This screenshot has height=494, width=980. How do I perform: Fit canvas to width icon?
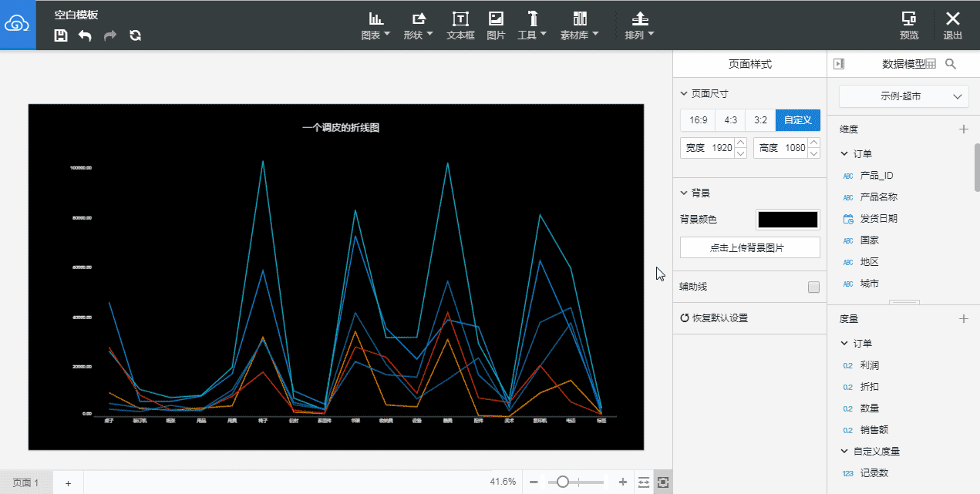point(644,482)
